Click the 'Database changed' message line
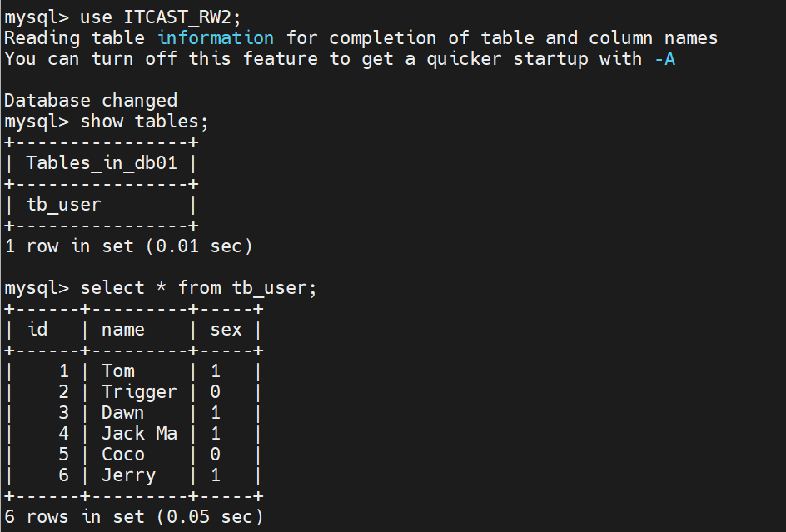This screenshot has height=532, width=786. pos(91,100)
